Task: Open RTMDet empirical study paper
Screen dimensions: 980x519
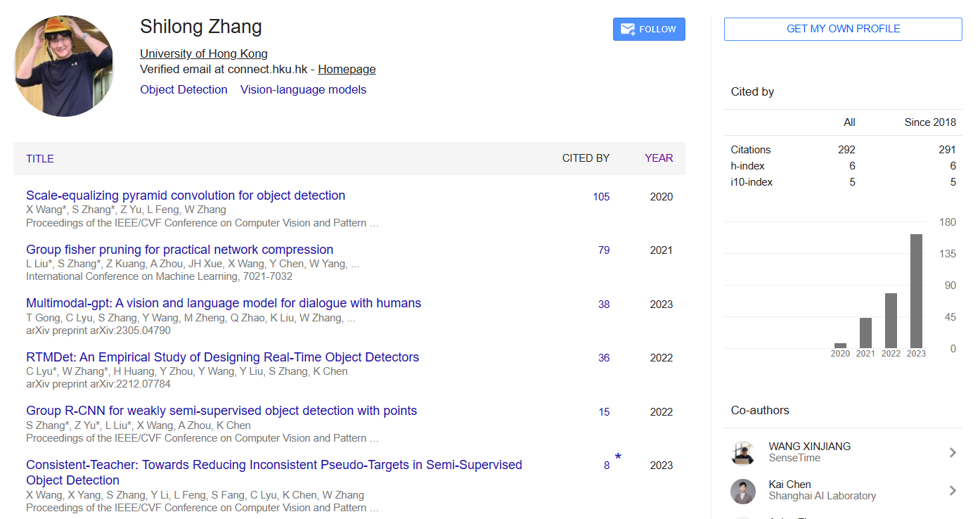Action: coord(222,357)
